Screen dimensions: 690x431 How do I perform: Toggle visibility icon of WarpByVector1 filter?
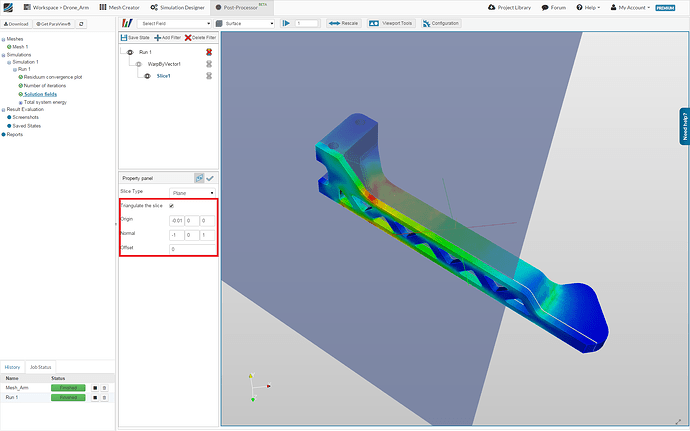pyautogui.click(x=209, y=64)
